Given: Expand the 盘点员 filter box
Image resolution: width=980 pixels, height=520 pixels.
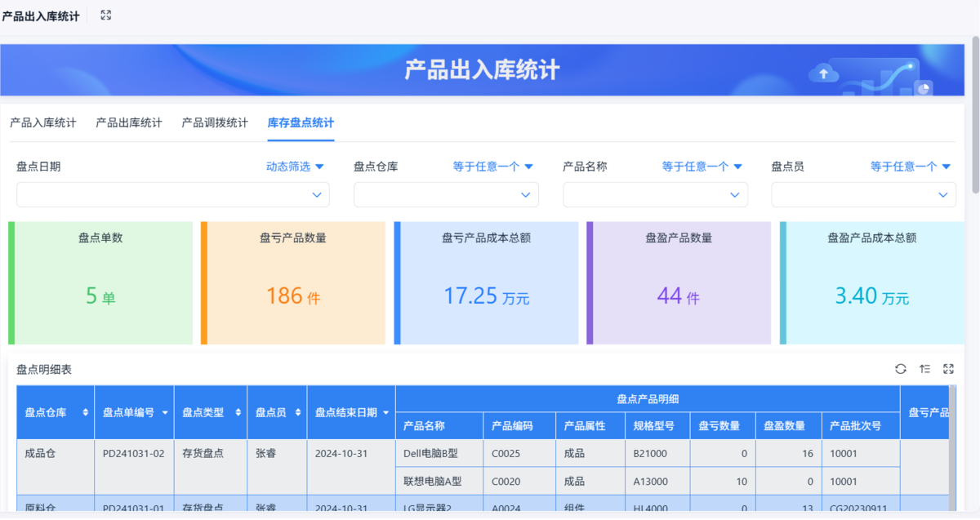Looking at the screenshot, I should 864,195.
